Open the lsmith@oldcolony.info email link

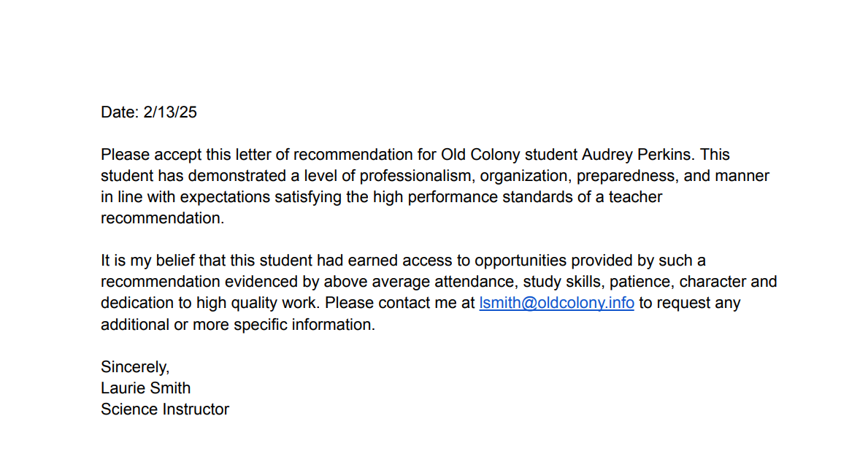[x=556, y=303]
